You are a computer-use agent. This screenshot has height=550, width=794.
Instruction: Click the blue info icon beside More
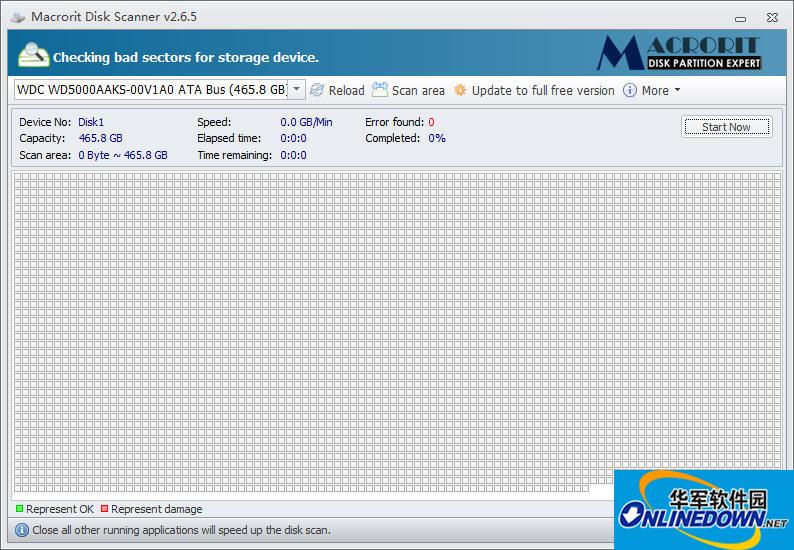[629, 90]
